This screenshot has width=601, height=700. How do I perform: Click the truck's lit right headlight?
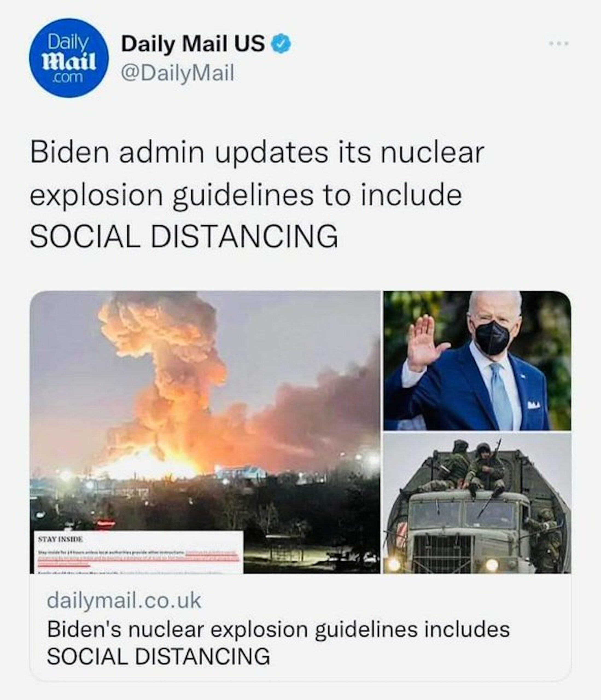[492, 565]
